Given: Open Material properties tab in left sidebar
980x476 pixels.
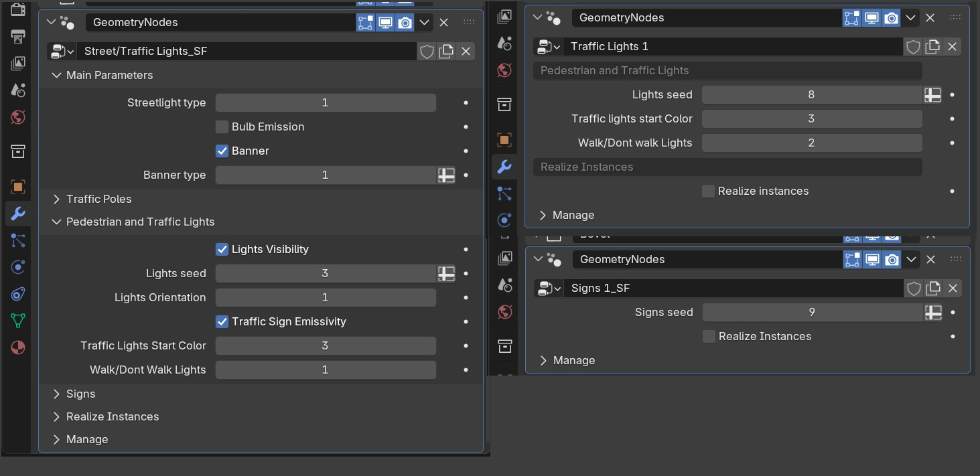Looking at the screenshot, I should click(18, 347).
